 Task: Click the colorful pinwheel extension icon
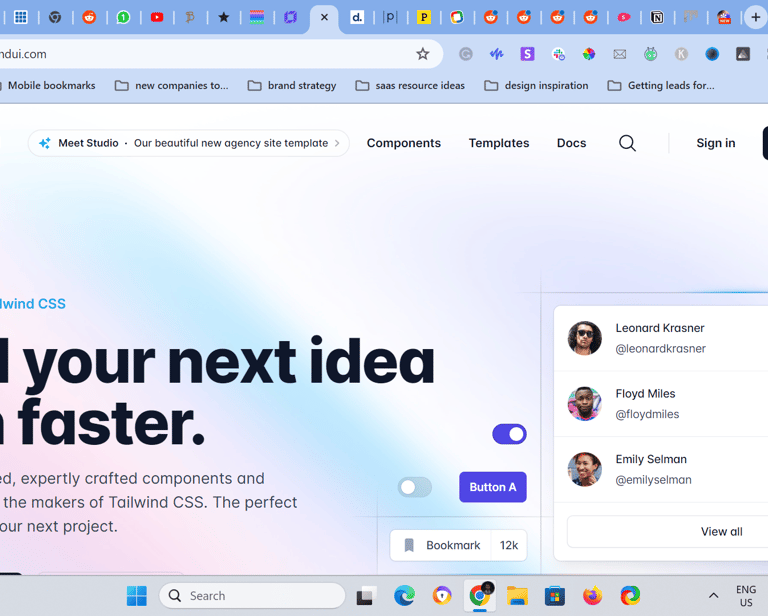pyautogui.click(x=589, y=54)
